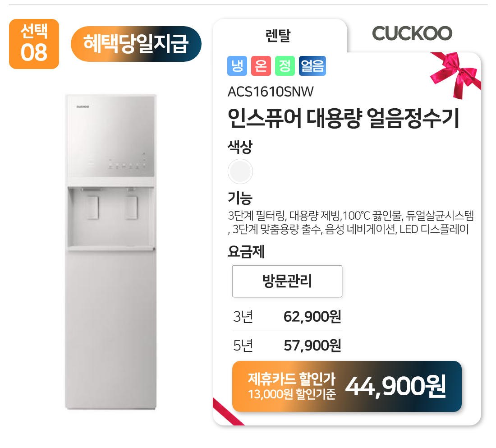Click the pink ribbon bow decoration
Image resolution: width=496 pixels, height=448 pixels.
[455, 74]
